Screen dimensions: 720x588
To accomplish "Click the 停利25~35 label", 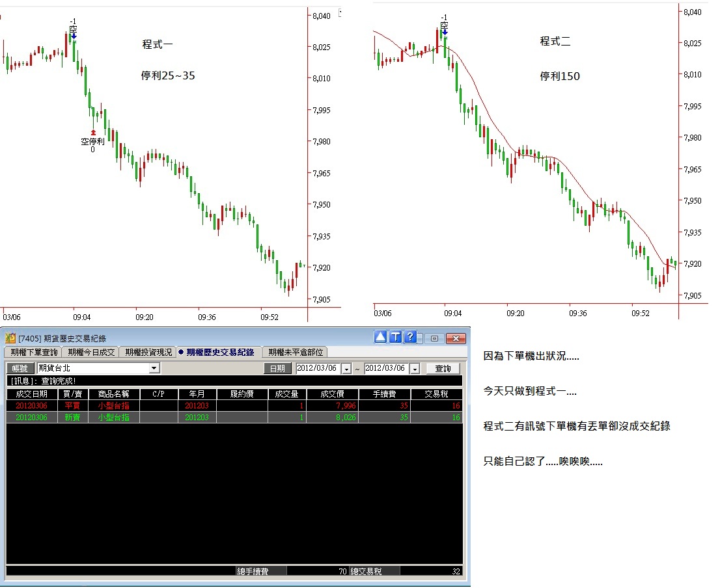I will click(167, 75).
